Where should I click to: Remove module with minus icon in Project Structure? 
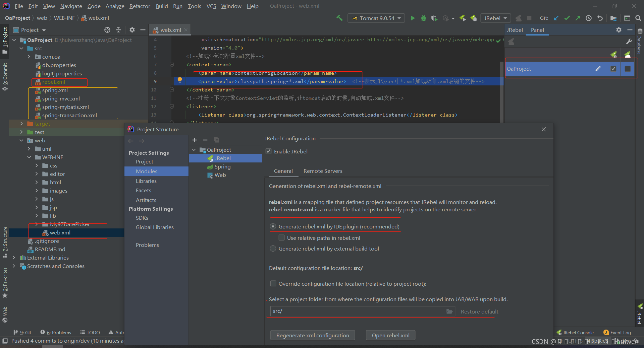pos(205,140)
